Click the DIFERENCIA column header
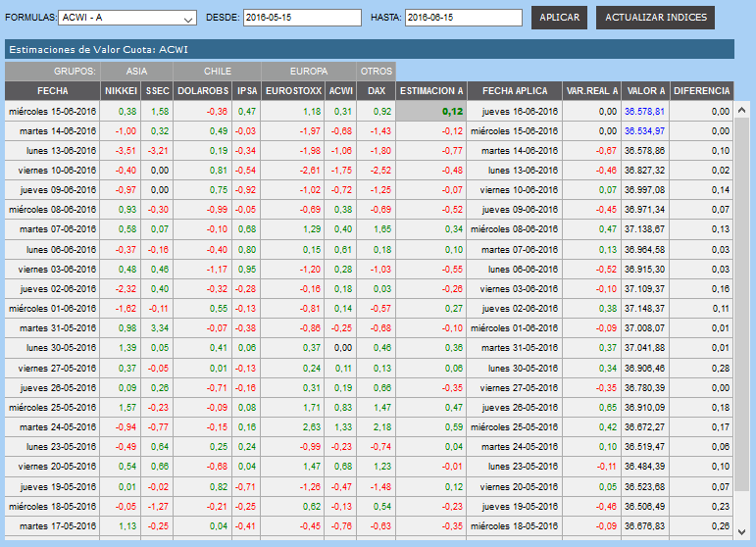This screenshot has height=547, width=756. (702, 90)
